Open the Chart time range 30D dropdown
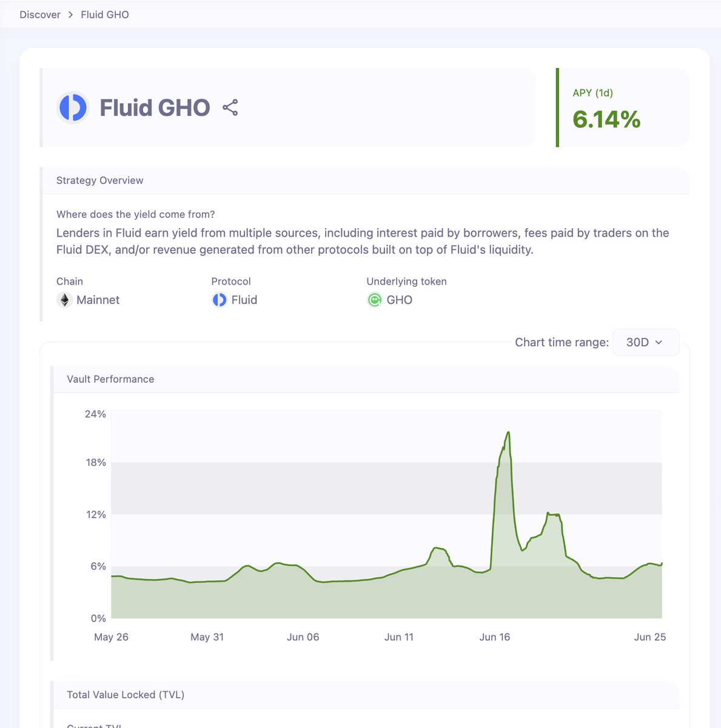Viewport: 721px width, 728px height. [646, 342]
